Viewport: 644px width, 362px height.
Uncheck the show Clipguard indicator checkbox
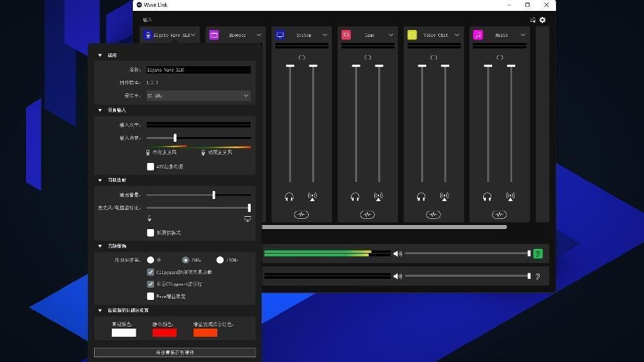[x=151, y=284]
